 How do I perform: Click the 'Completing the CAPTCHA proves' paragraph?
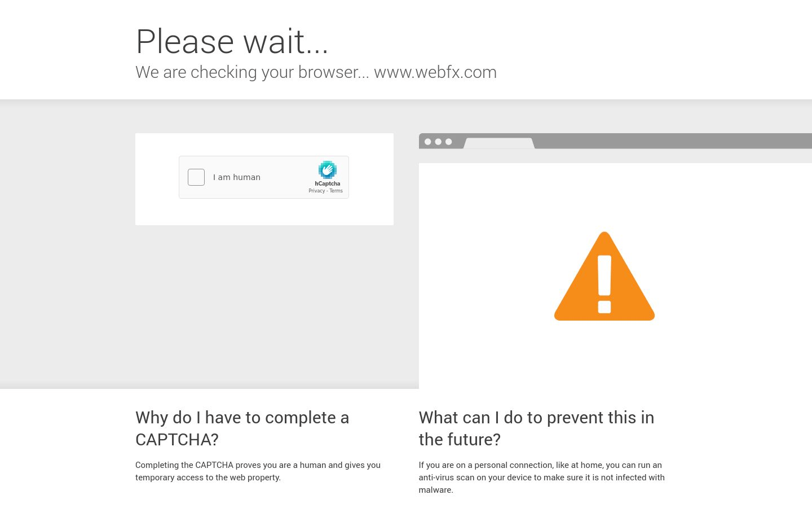(x=258, y=471)
